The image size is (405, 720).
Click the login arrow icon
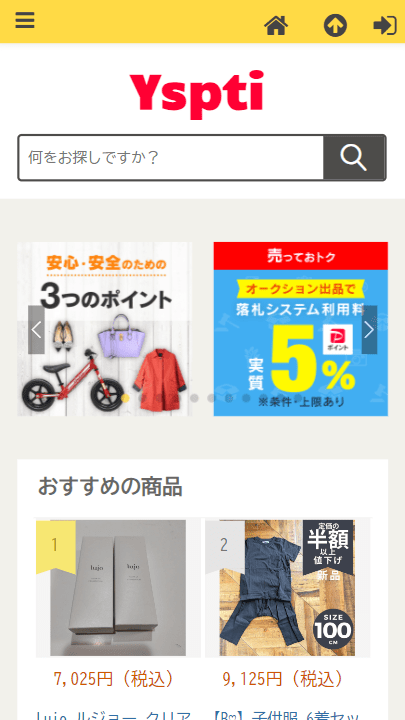coord(385,25)
